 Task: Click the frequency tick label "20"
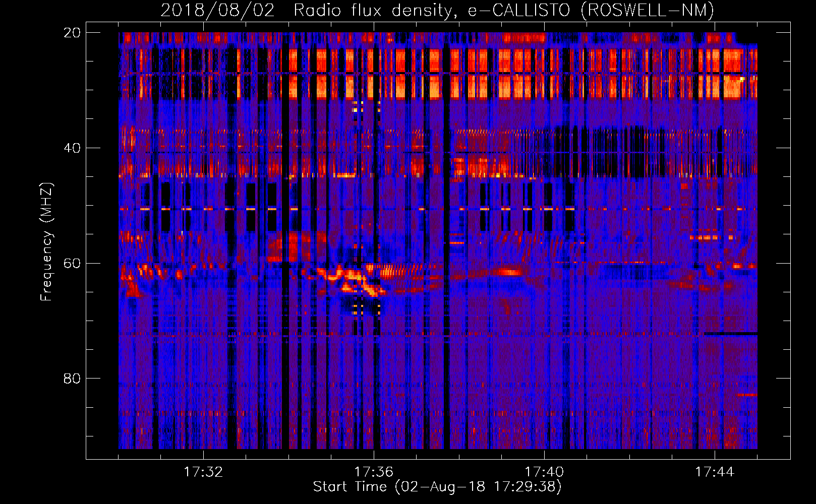tap(72, 33)
